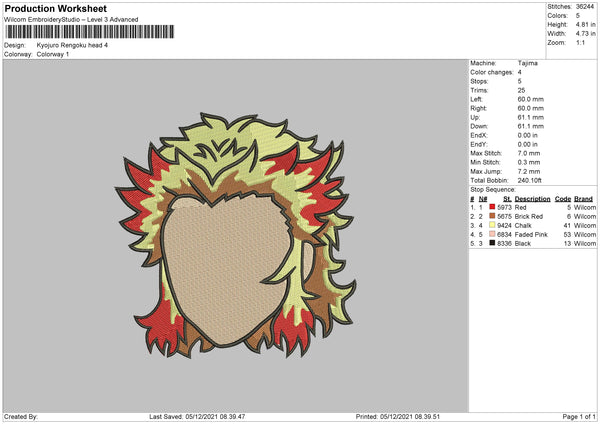Click the 'Brand' column header
This screenshot has height=424, width=600.
[x=583, y=199]
